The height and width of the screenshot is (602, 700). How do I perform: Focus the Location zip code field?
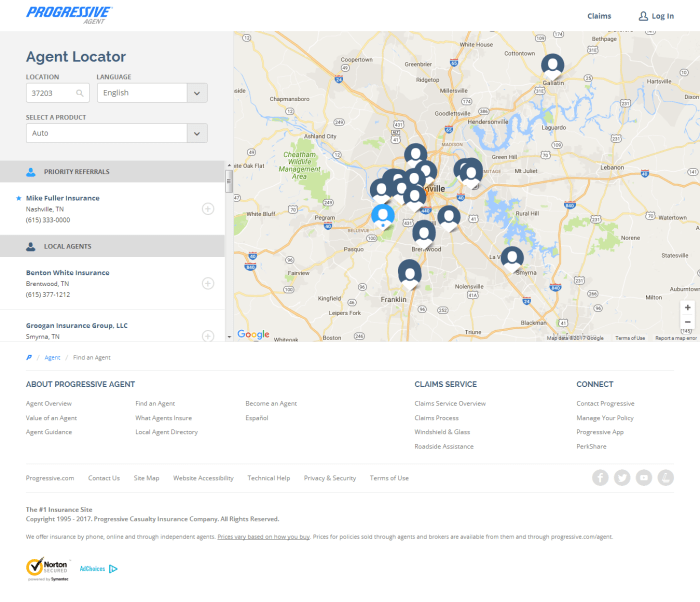[x=58, y=93]
